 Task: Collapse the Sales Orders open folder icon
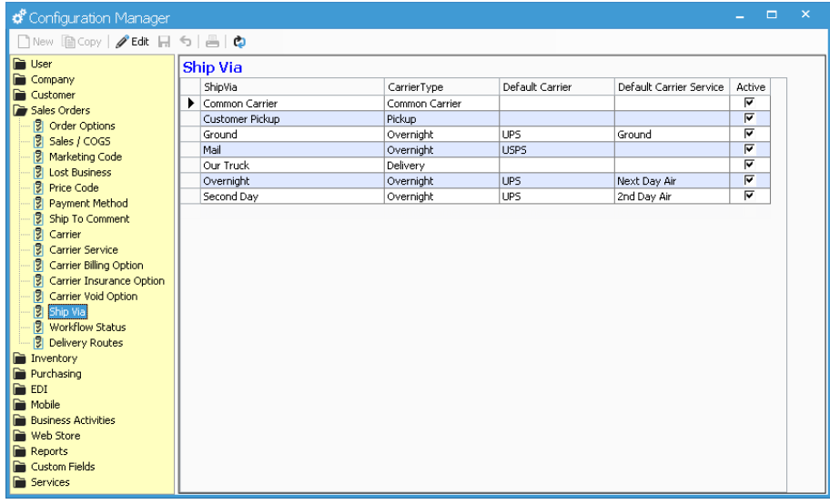(x=20, y=110)
